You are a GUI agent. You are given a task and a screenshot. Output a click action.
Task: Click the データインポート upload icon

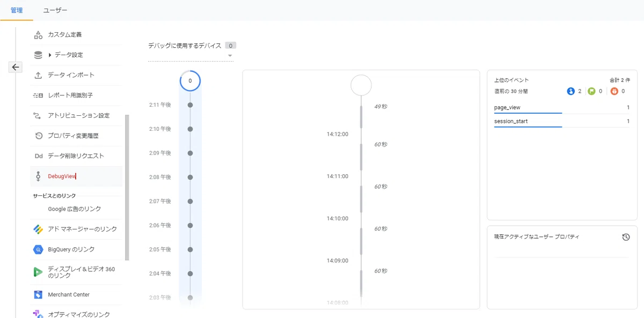point(38,75)
